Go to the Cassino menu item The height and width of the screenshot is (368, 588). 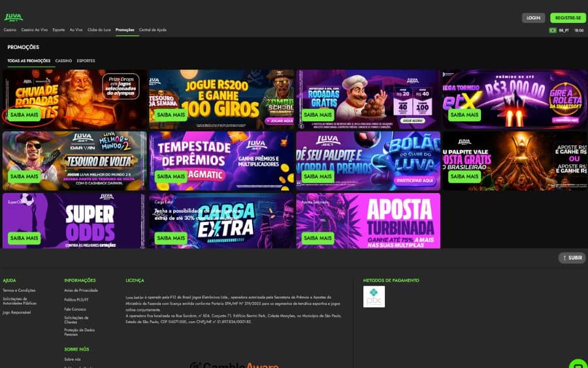click(x=10, y=29)
